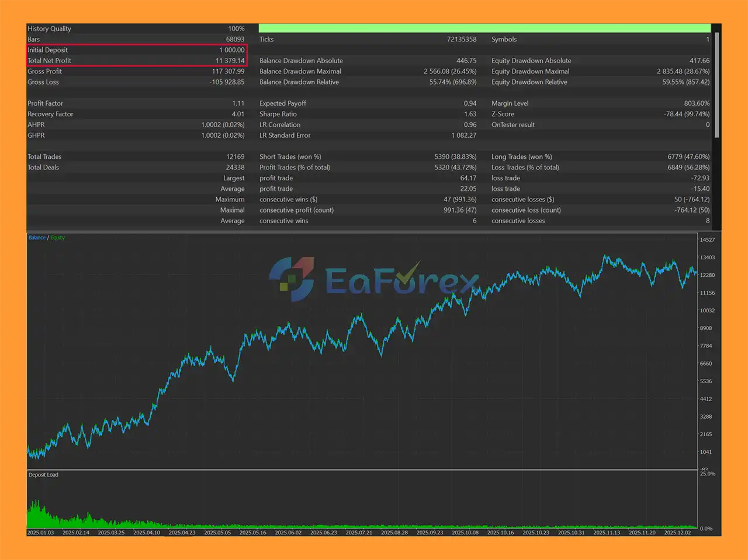Click the Balance Drawdown Maximal value
The height and width of the screenshot is (560, 748).
450,71
